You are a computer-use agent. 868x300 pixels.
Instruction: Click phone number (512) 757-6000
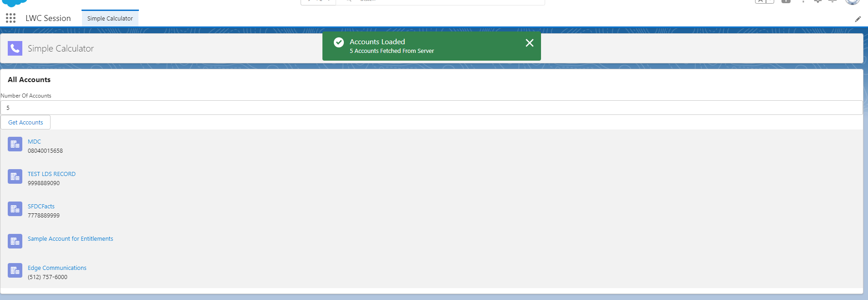47,277
